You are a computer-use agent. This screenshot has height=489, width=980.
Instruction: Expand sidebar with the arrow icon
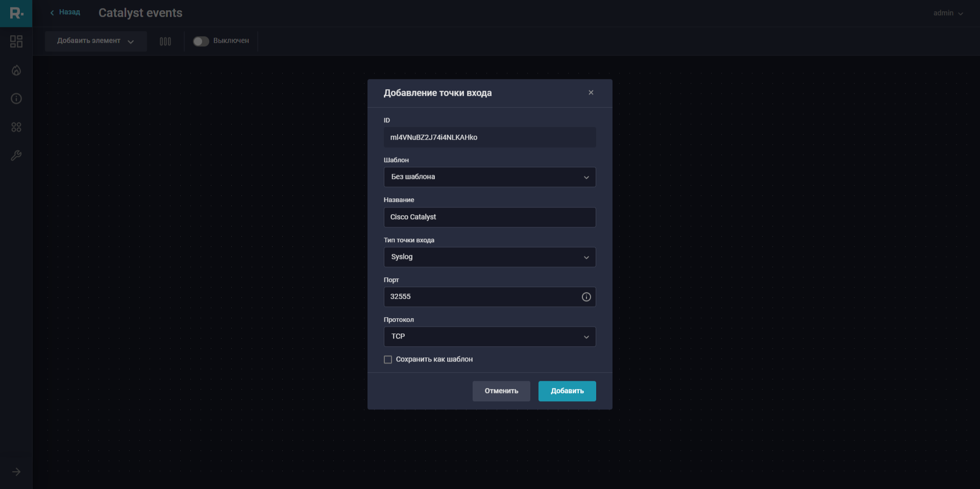point(16,472)
